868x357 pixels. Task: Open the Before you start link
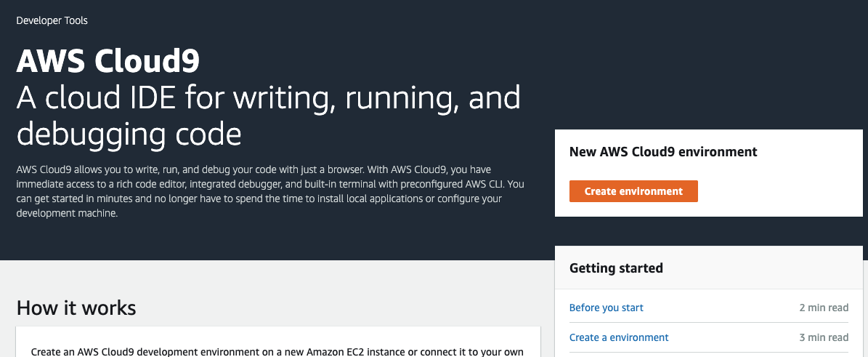(607, 308)
